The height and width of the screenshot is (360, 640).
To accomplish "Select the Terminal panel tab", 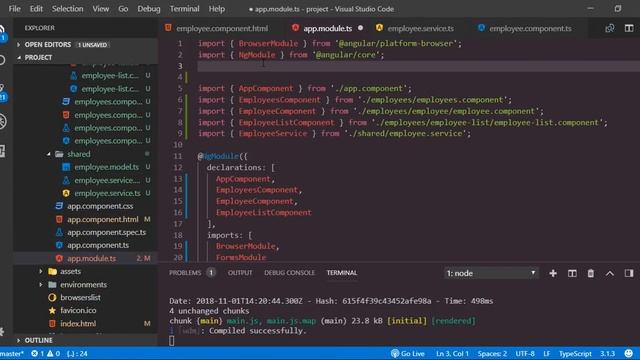I will 342,273.
